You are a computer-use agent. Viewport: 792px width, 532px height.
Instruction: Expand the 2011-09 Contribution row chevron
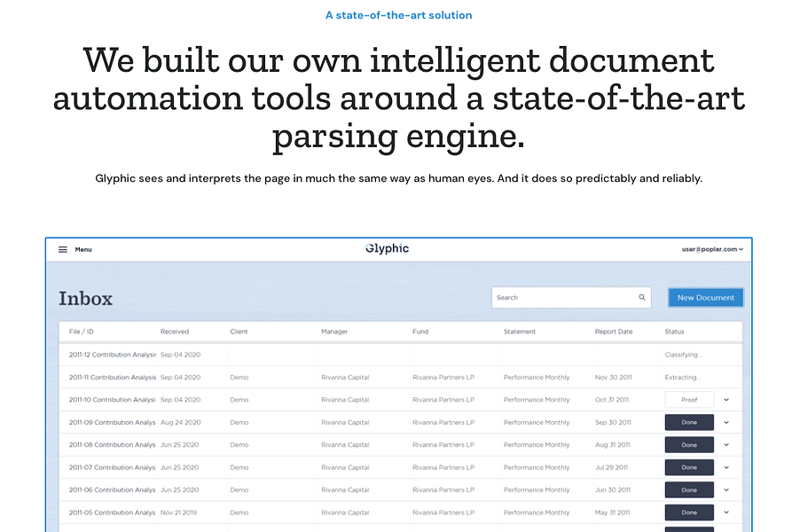click(x=725, y=422)
